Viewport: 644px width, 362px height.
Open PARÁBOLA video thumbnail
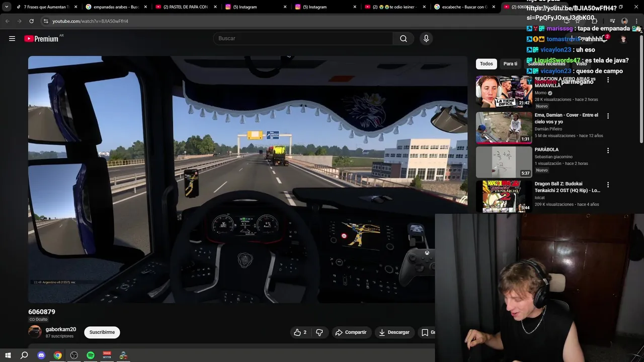[504, 162]
